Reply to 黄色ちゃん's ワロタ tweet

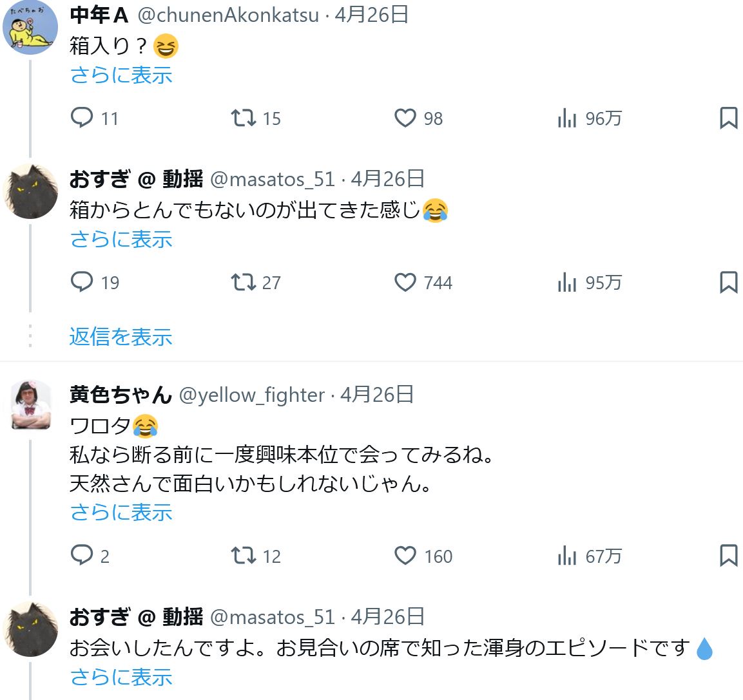[x=82, y=555]
